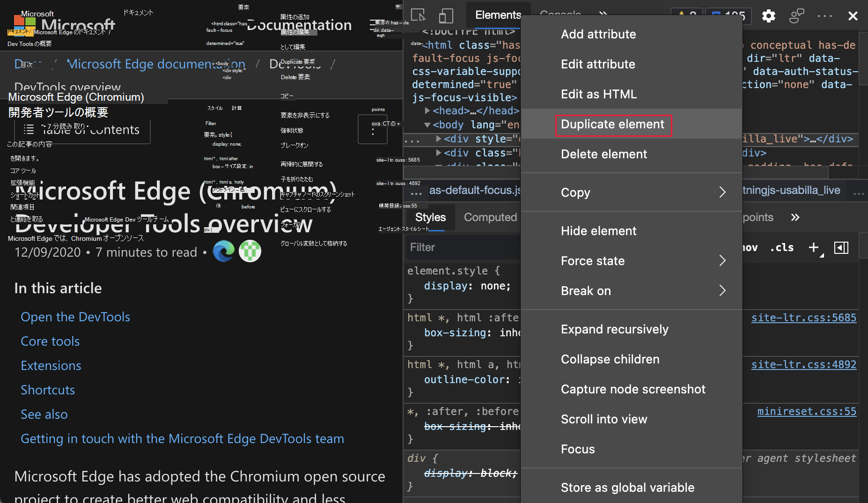The height and width of the screenshot is (503, 868).
Task: Collapse the body node in DOM tree
Action: tap(427, 125)
